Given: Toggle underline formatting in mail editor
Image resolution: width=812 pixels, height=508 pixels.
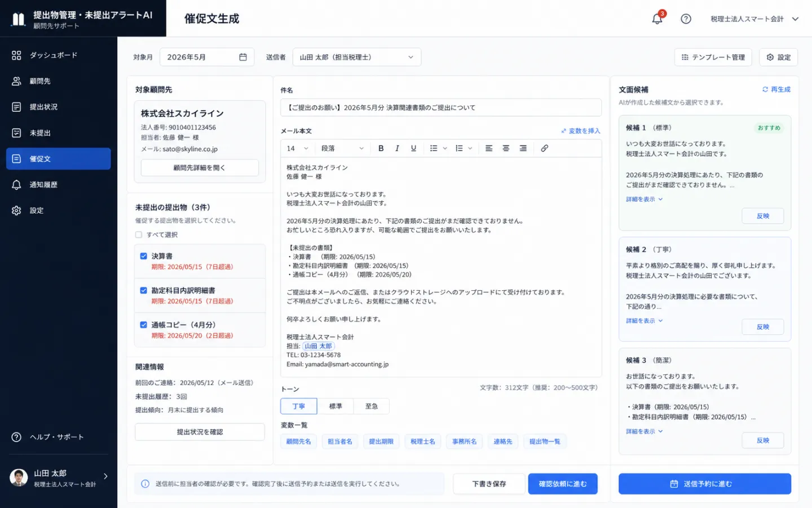Looking at the screenshot, I should (413, 148).
